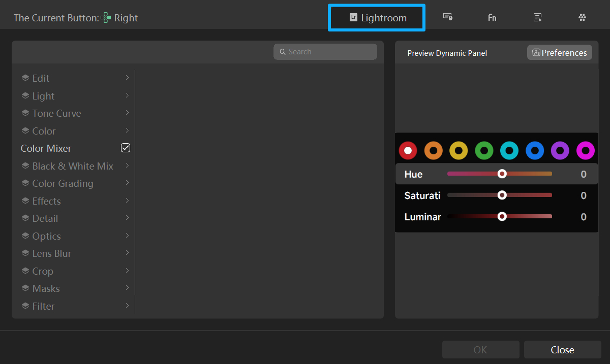Click the layers icon beside Crop

pyautogui.click(x=25, y=271)
